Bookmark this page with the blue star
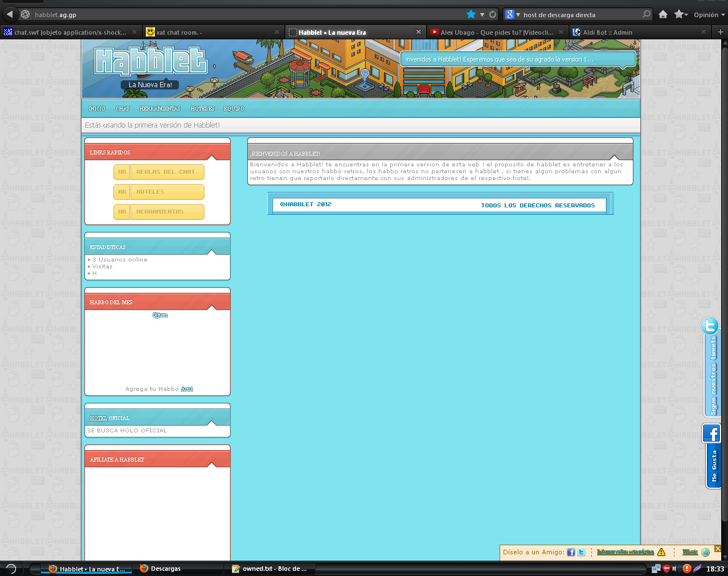 [471, 14]
